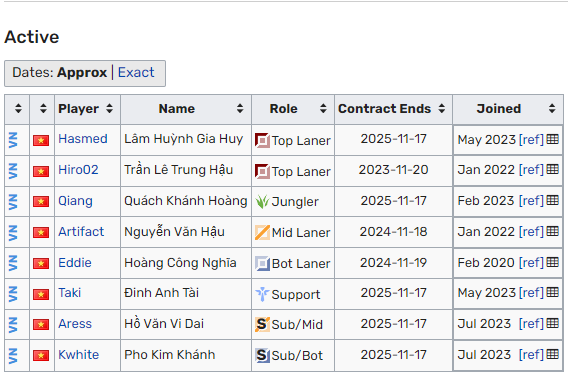Switch dates display to Exact

[136, 72]
